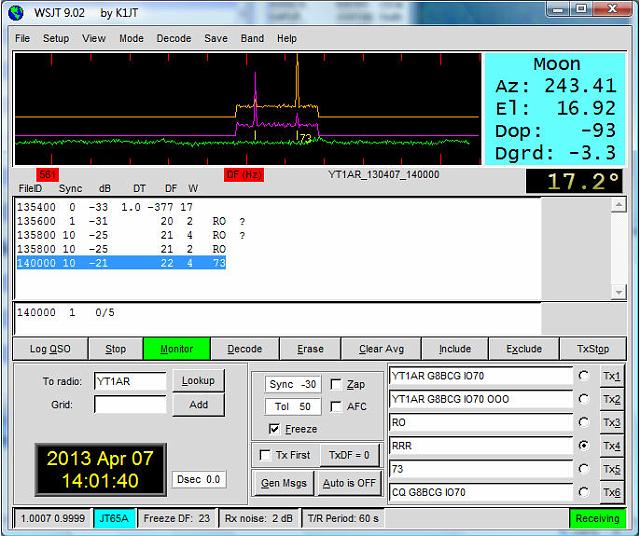Screen dimensions: 640x536
Task: Click the Include button
Action: point(455,349)
